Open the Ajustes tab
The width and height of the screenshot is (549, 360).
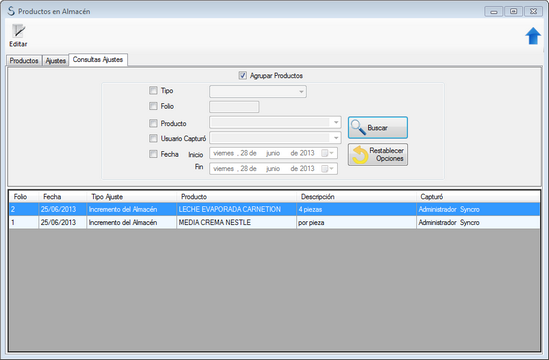click(56, 61)
